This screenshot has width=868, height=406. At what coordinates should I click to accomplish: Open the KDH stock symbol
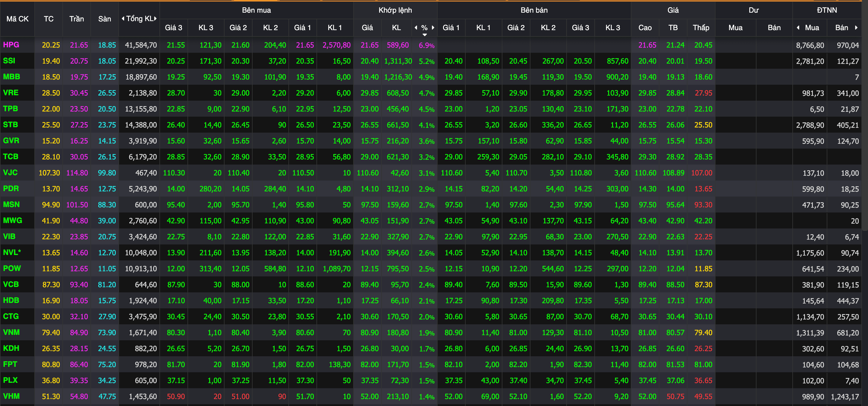[11, 348]
